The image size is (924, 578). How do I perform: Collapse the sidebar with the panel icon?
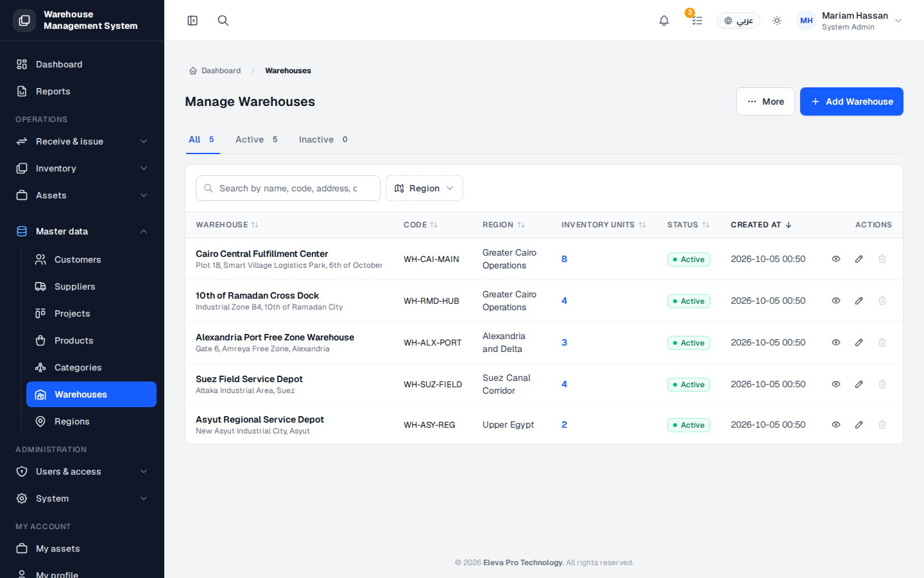pos(193,21)
